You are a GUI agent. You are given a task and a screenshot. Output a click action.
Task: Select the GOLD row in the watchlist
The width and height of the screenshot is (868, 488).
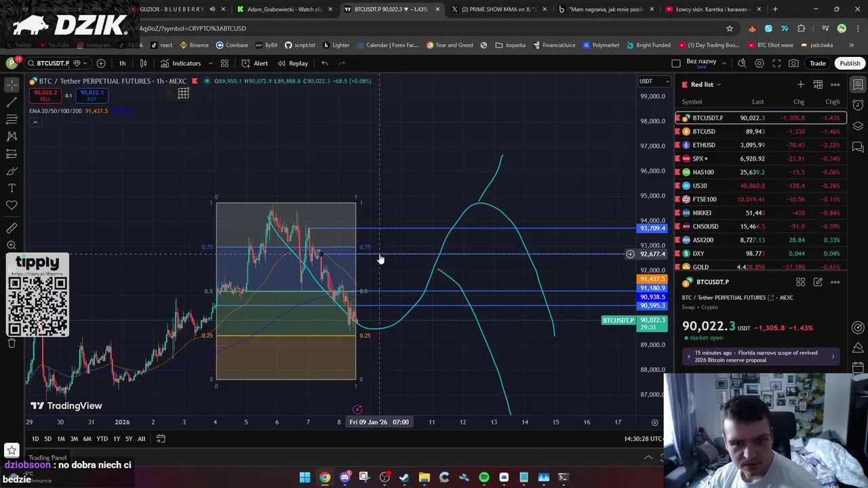(760, 267)
